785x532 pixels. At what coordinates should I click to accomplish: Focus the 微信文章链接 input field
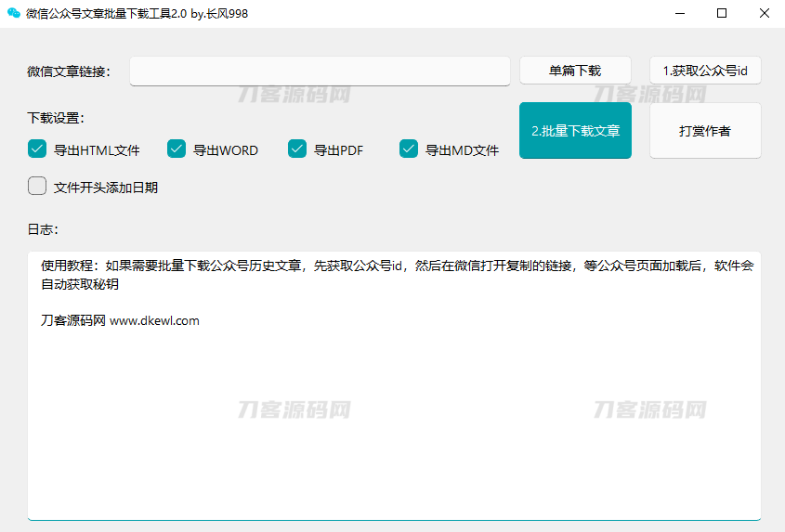click(320, 71)
